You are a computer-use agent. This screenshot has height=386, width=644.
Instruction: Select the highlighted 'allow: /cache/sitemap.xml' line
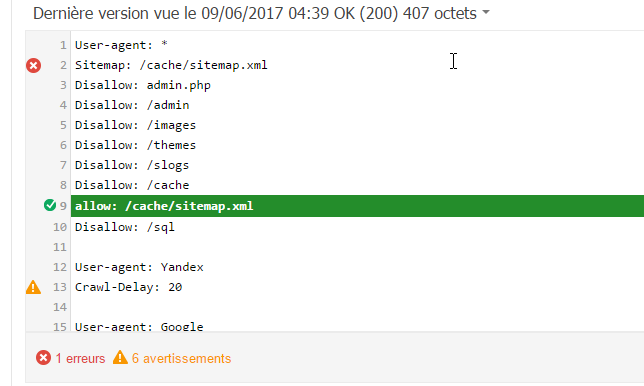(x=357, y=206)
